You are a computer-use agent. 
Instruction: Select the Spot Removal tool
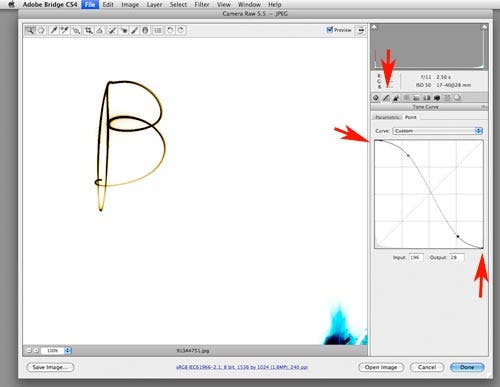112,30
